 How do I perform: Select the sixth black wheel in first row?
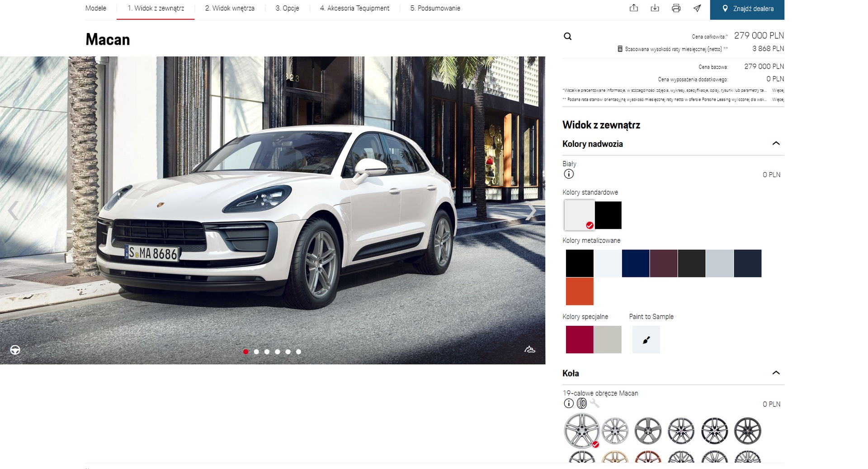coord(747,431)
